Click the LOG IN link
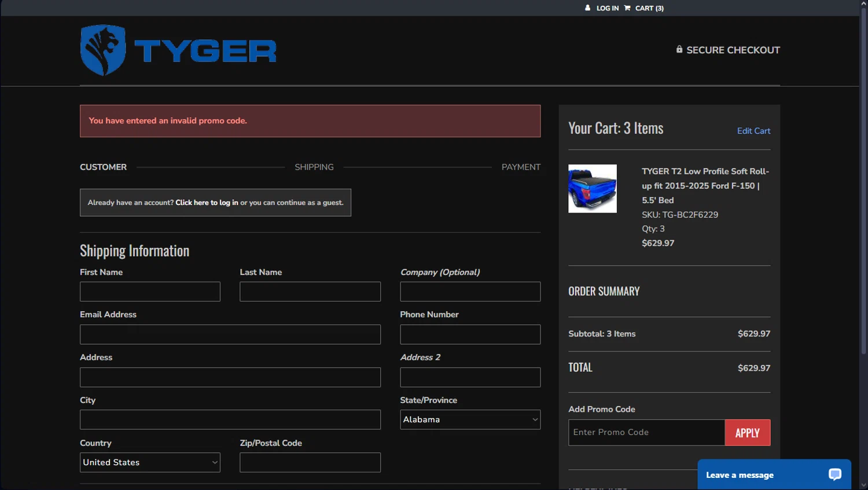Image resolution: width=868 pixels, height=490 pixels. point(608,8)
